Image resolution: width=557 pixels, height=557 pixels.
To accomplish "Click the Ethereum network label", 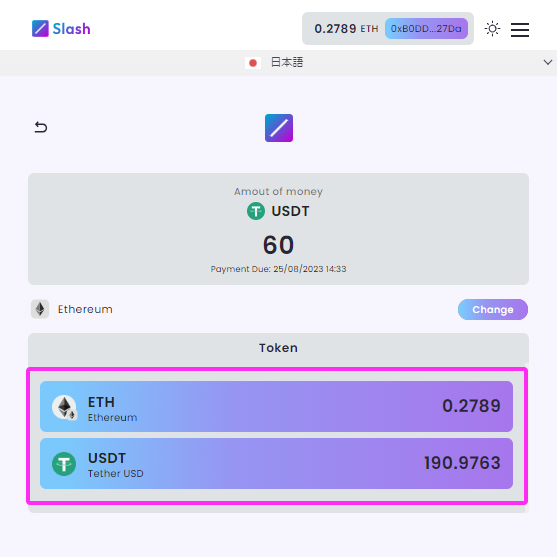I will (85, 309).
